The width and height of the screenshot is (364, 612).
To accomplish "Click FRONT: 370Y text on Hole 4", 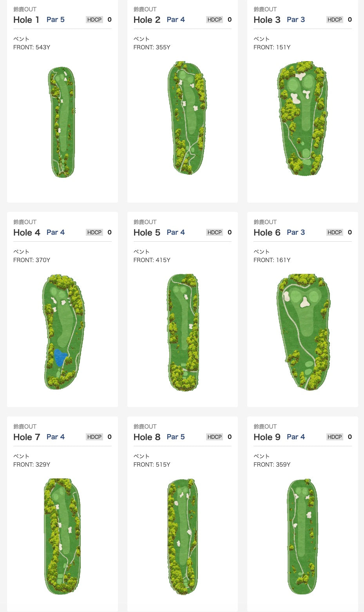I will click(x=32, y=260).
